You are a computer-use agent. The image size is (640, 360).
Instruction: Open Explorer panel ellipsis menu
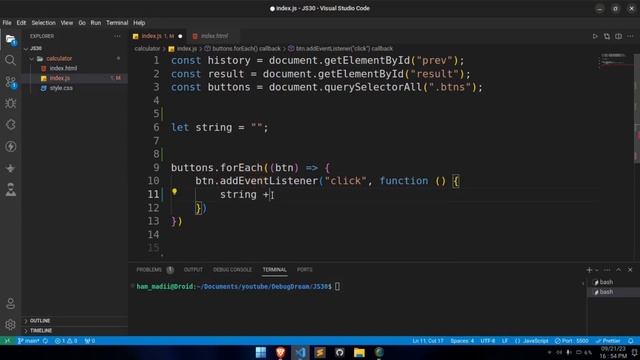118,36
